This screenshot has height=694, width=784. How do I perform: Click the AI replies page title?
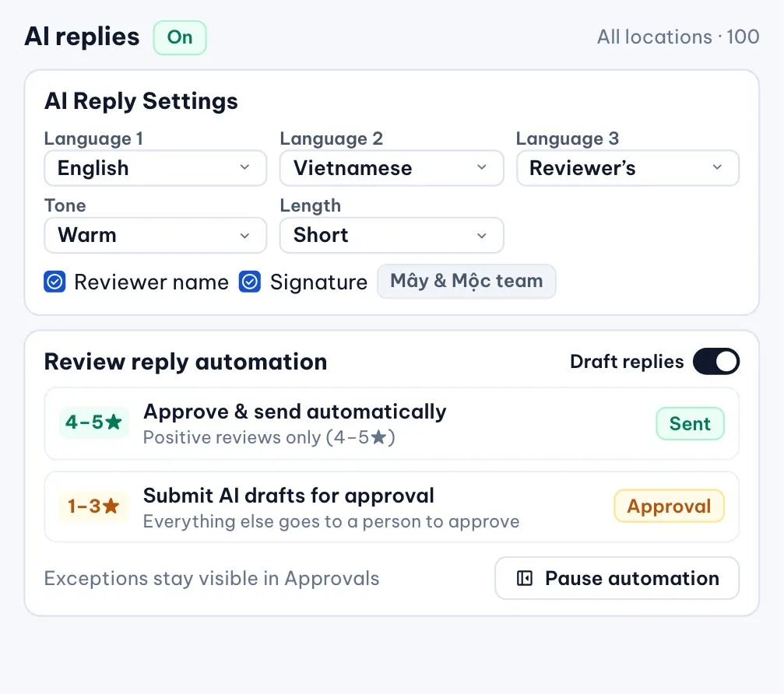click(x=82, y=37)
